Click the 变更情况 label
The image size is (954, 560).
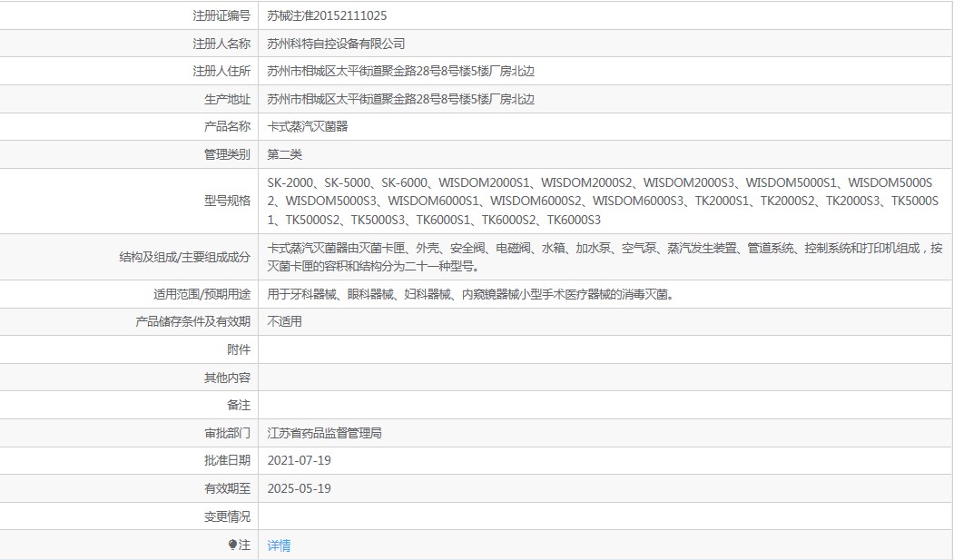pyautogui.click(x=227, y=516)
